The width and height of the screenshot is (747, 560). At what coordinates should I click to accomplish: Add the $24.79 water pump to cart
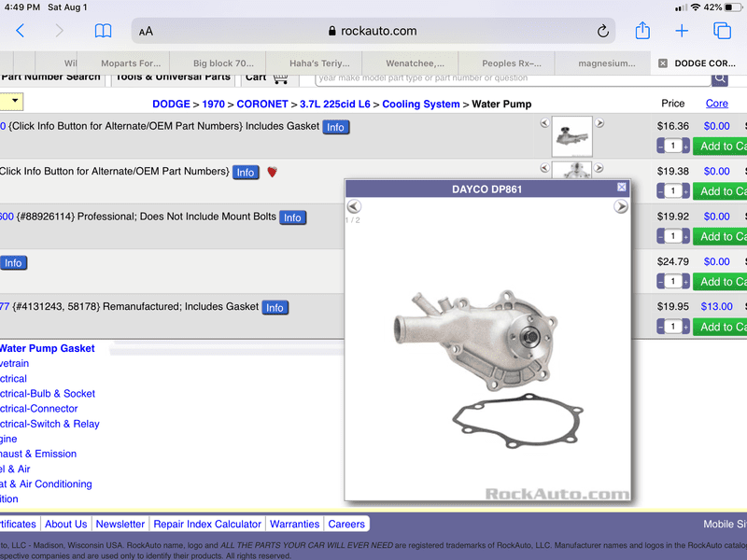(720, 282)
